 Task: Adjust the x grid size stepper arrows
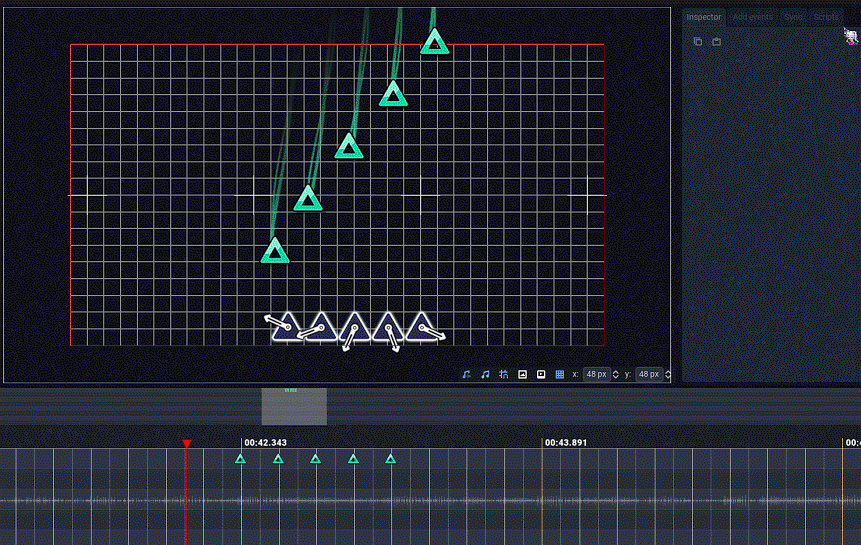(616, 374)
